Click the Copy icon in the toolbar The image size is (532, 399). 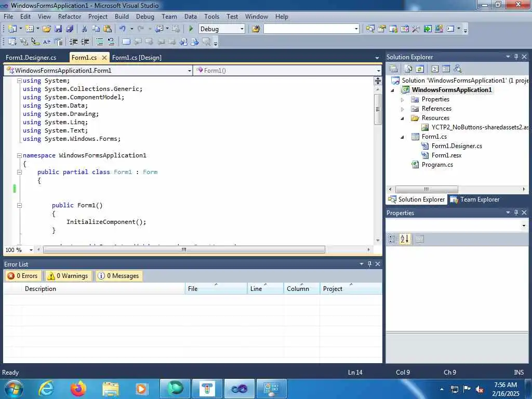pos(96,29)
